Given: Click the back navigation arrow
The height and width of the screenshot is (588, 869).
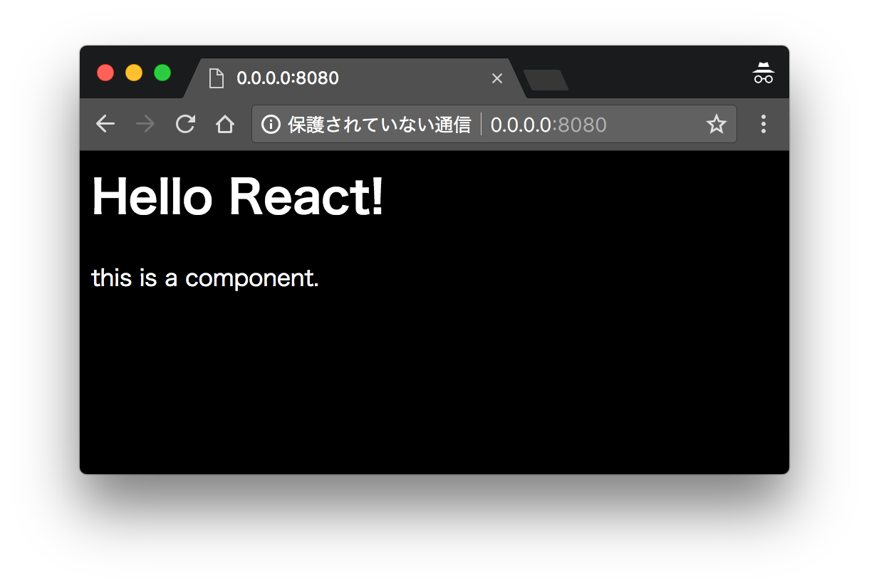Looking at the screenshot, I should coord(105,124).
